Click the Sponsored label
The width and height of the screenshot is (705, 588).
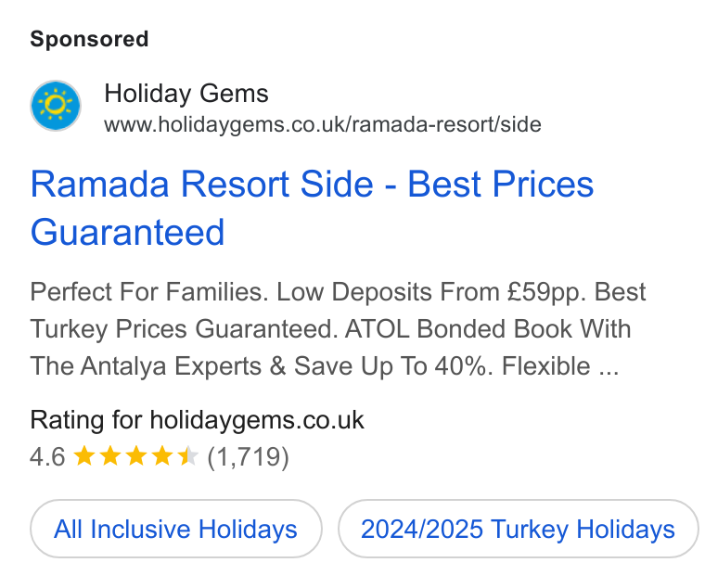(x=89, y=39)
